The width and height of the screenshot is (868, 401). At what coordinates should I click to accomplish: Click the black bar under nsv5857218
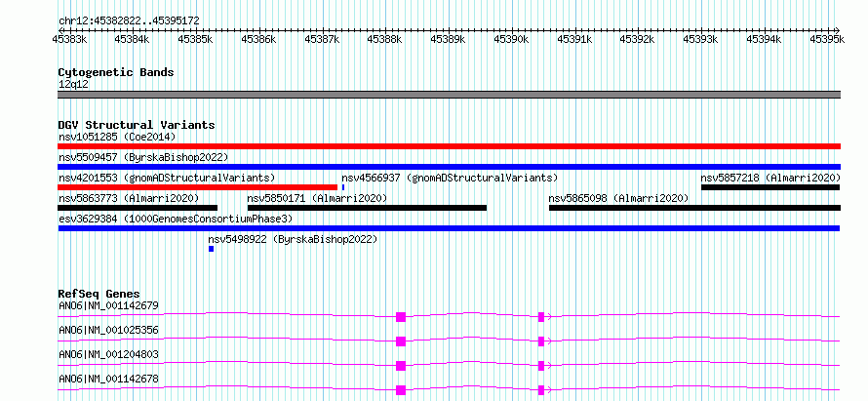(770, 187)
